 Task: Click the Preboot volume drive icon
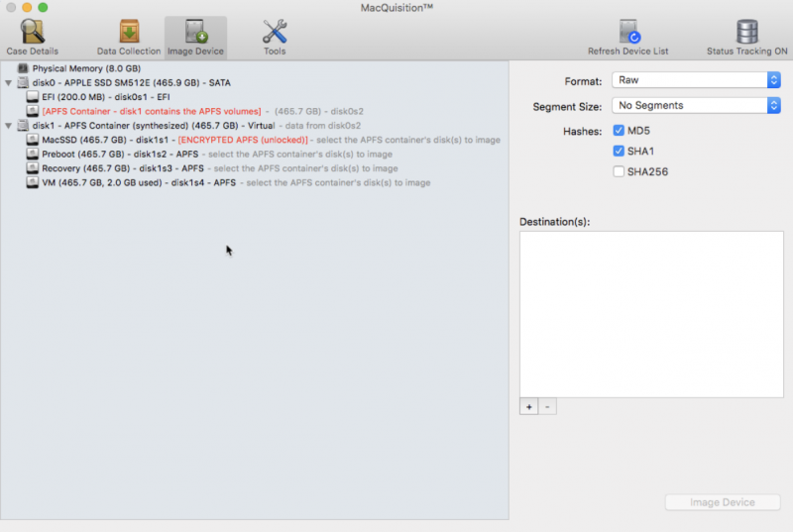coord(33,154)
